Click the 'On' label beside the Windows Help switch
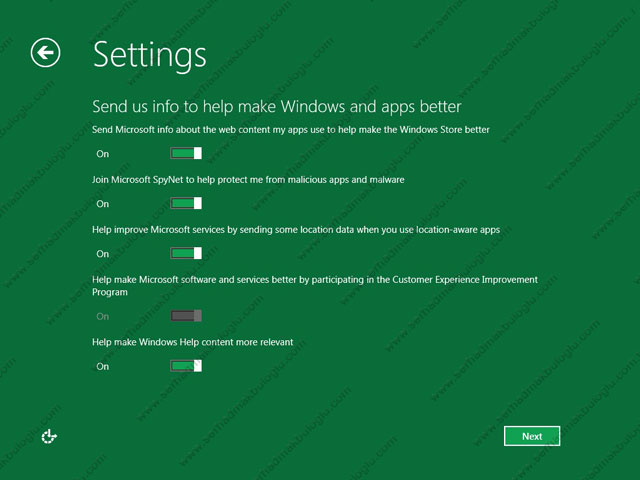This screenshot has width=640, height=480. pyautogui.click(x=102, y=367)
